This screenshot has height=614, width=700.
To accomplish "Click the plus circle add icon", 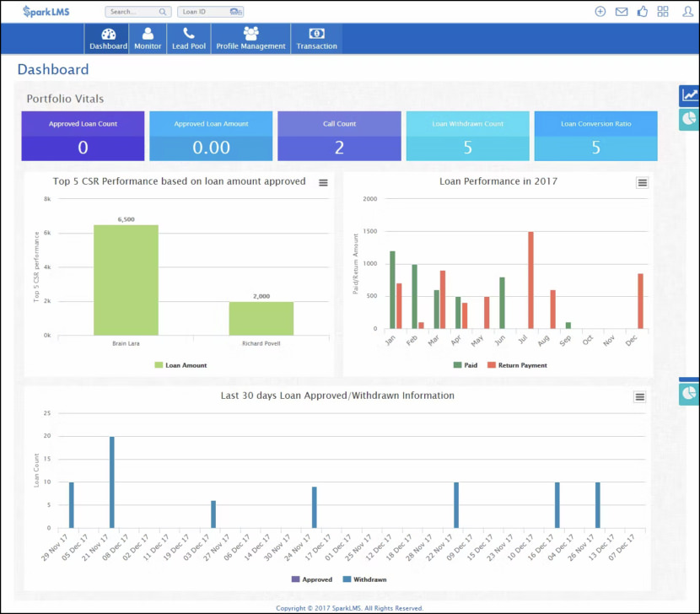I will 600,12.
